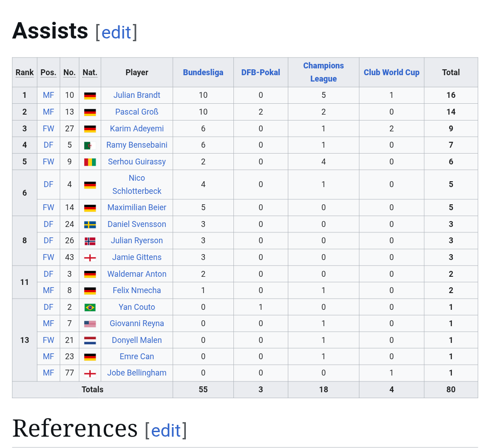Click the Swedish flag beside Daniel Svensson
Screen dimensions: 490x448
point(90,225)
